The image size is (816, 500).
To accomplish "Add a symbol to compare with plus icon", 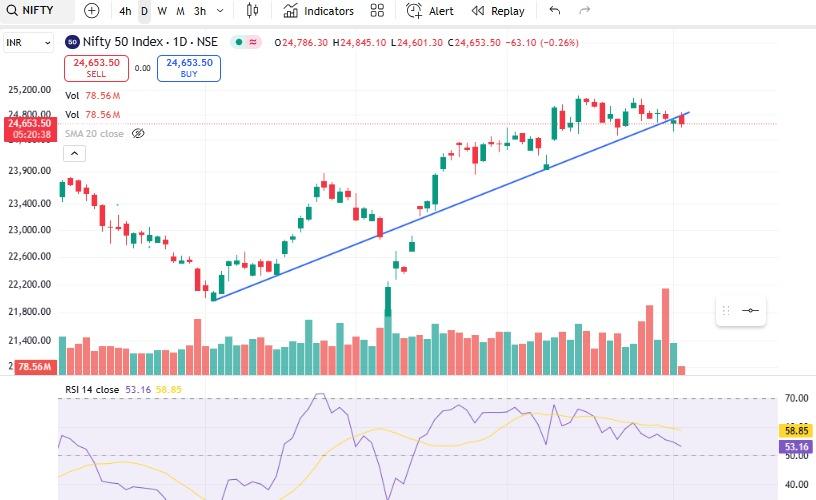I will coord(92,11).
